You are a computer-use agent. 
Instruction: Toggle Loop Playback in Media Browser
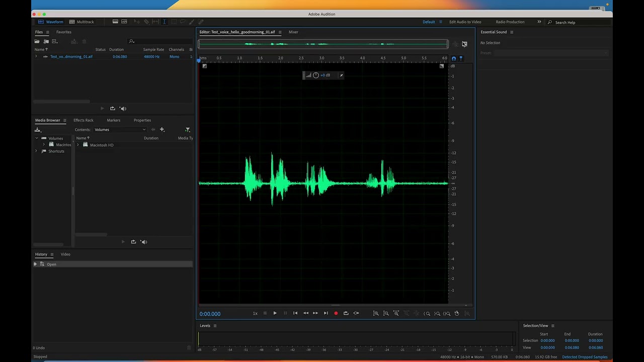(133, 242)
